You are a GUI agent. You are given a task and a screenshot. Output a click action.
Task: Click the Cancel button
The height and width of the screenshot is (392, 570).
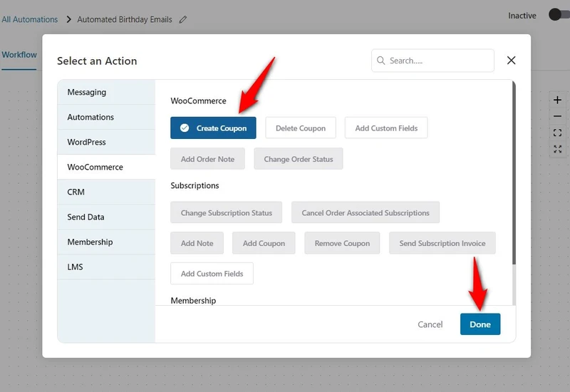coord(430,324)
